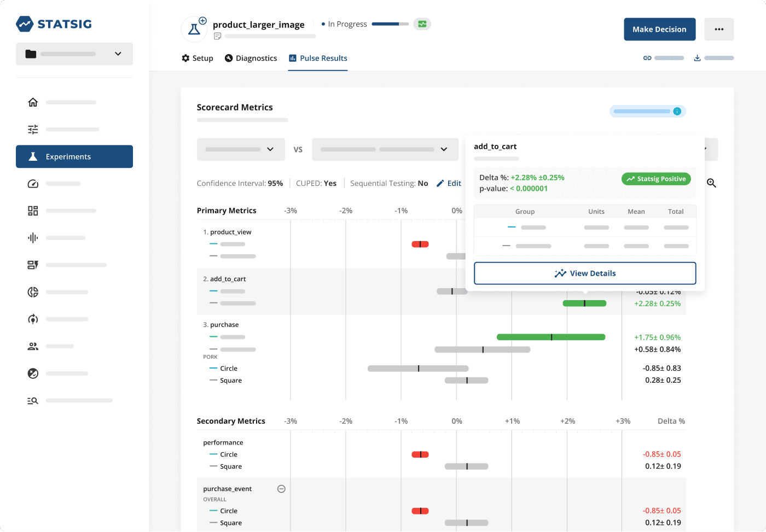Image resolution: width=766 pixels, height=532 pixels.
Task: Collapse the purchase_event metric row
Action: click(281, 489)
